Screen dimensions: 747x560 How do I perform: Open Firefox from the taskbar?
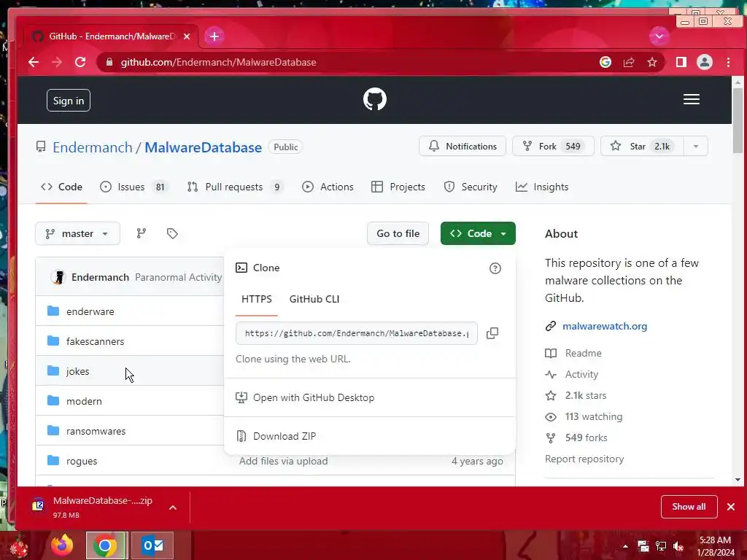tap(62, 545)
